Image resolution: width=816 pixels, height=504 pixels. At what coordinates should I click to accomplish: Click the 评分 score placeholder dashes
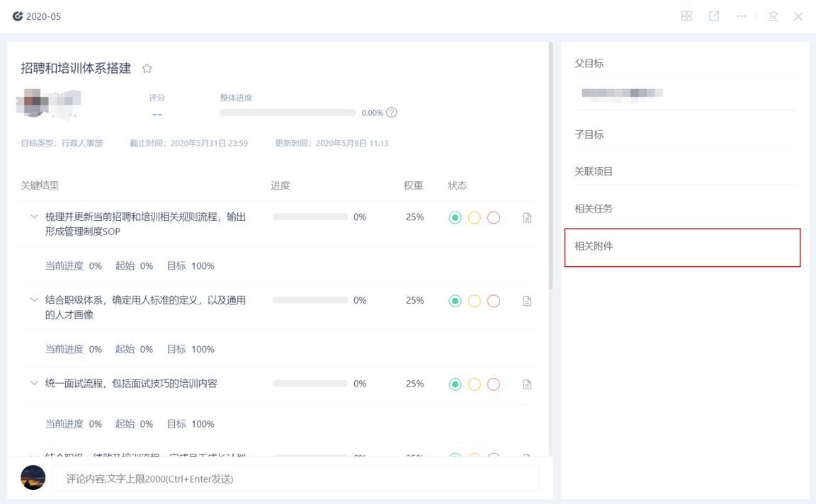[157, 114]
